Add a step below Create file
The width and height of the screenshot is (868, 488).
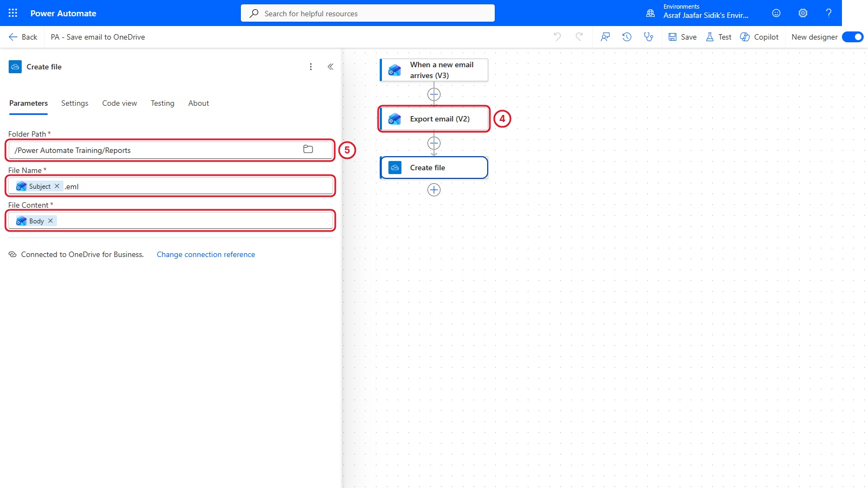coord(434,190)
